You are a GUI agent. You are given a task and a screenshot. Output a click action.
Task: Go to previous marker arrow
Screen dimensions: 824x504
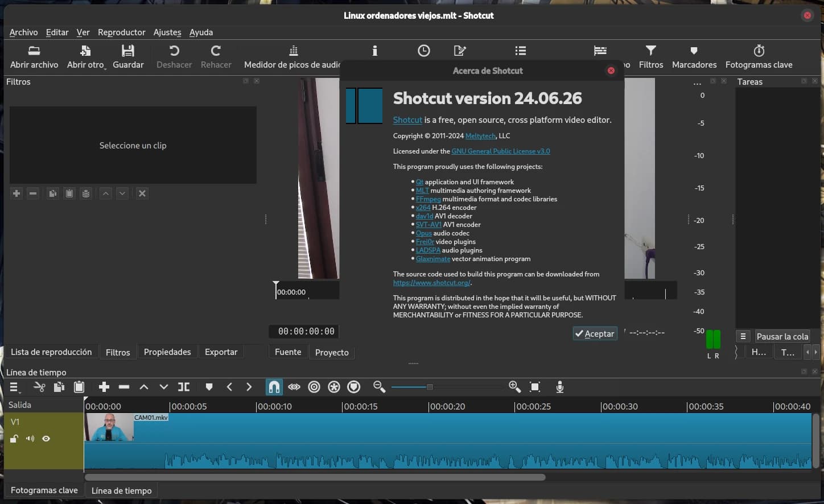tap(229, 387)
